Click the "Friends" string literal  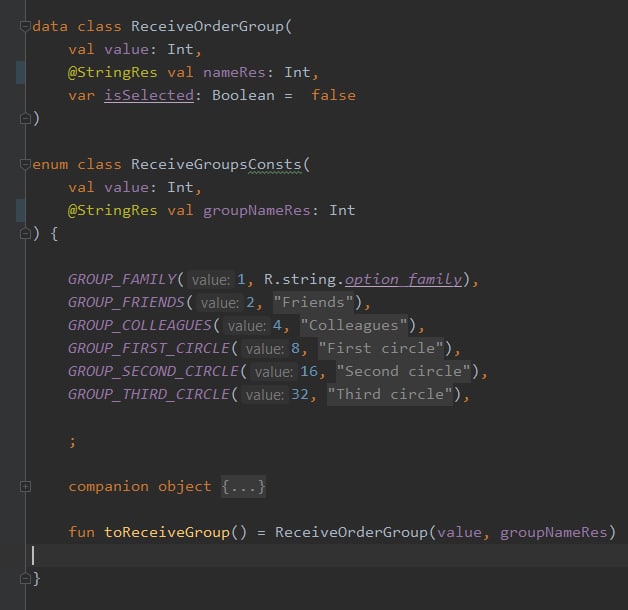[314, 302]
